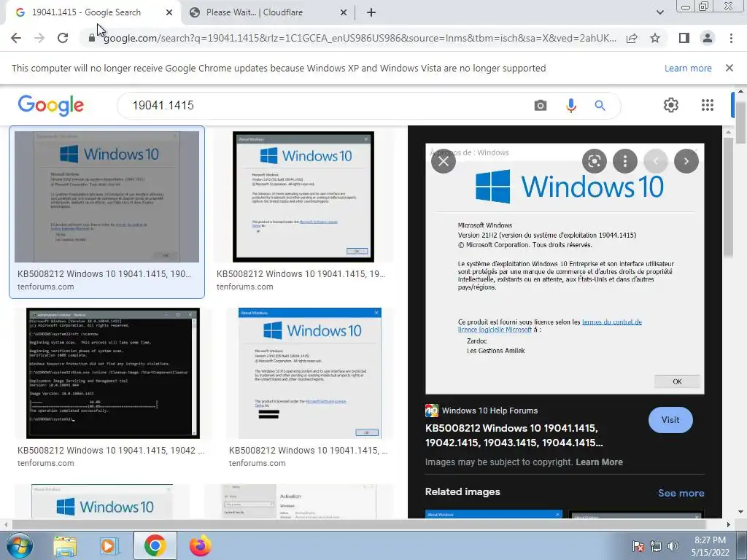Open the tab search dropdown arrow
Image resolution: width=747 pixels, height=560 pixels.
(659, 12)
